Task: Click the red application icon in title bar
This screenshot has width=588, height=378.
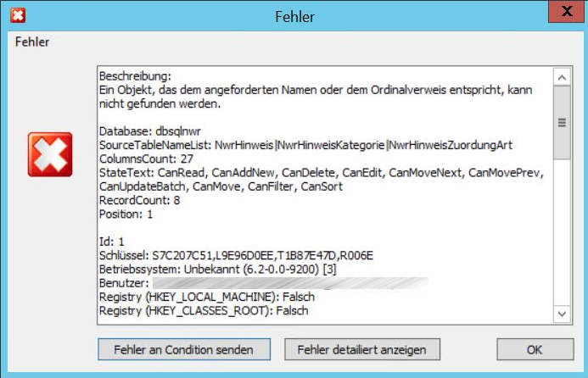Action: click(x=16, y=15)
